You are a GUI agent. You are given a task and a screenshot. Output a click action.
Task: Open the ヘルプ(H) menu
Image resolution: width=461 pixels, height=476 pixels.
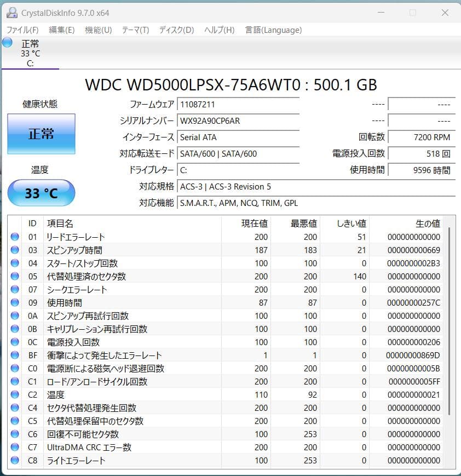click(217, 30)
